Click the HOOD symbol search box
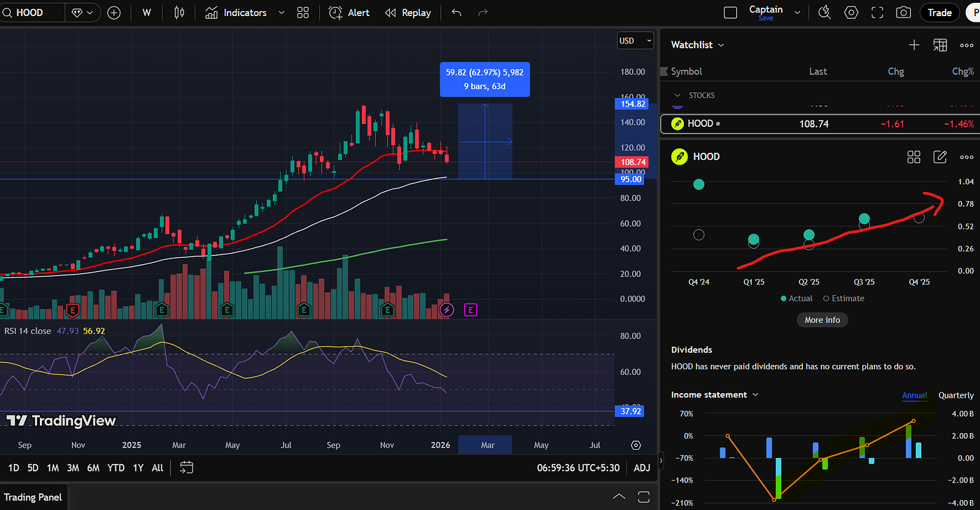The height and width of the screenshot is (510, 980). point(31,13)
